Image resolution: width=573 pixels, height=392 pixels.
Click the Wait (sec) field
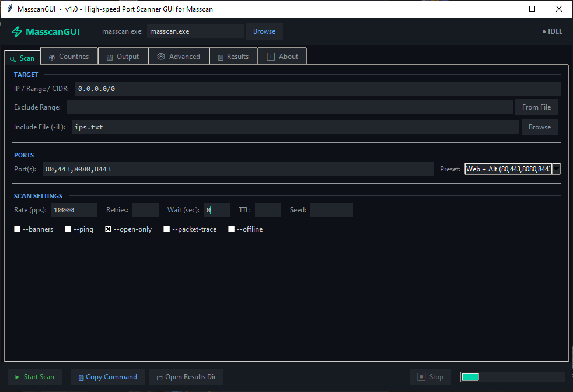[x=216, y=210]
